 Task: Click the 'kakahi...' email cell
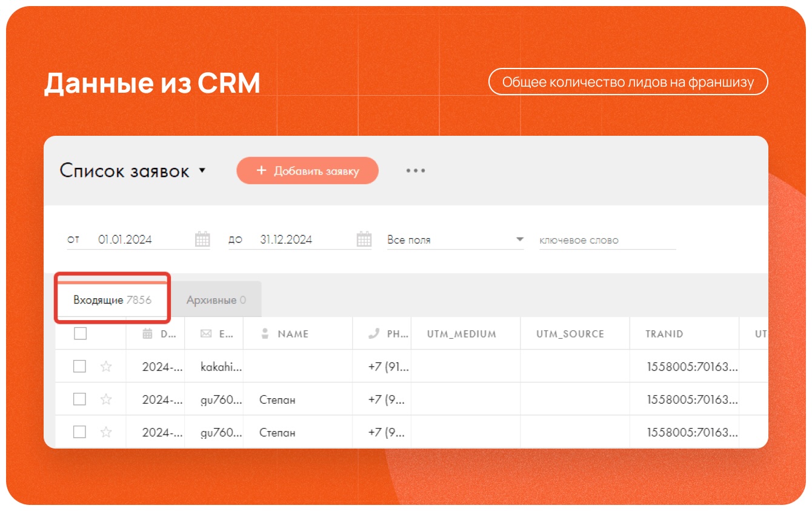point(221,367)
